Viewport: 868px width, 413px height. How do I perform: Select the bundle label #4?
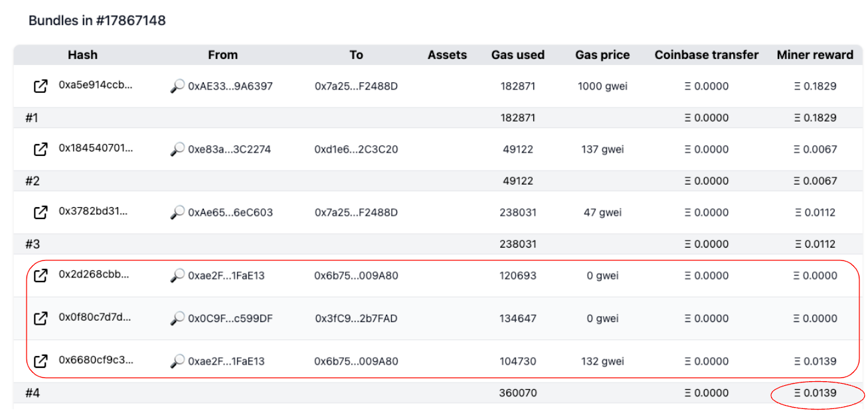pos(33,392)
